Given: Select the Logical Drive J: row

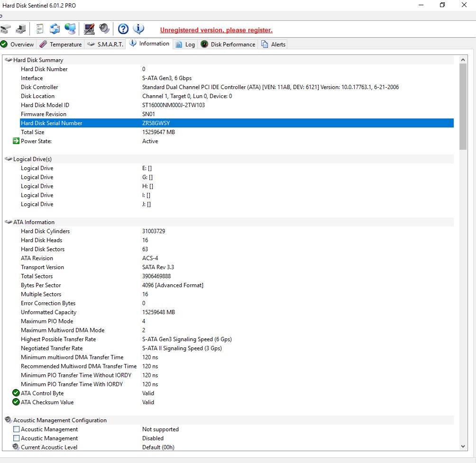Looking at the screenshot, I should click(237, 204).
